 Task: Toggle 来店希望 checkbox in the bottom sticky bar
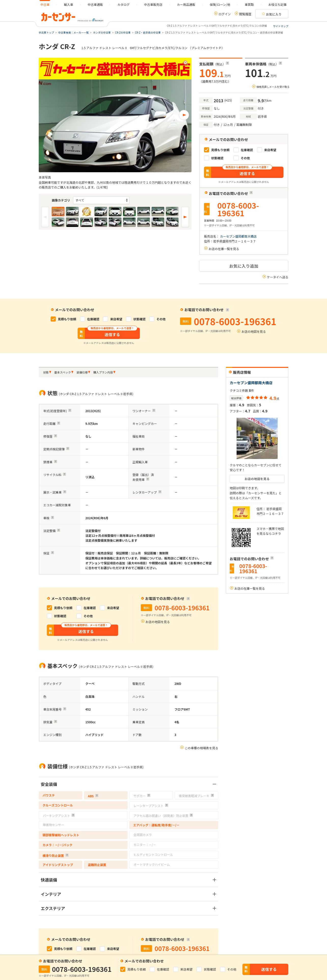pos(176,969)
